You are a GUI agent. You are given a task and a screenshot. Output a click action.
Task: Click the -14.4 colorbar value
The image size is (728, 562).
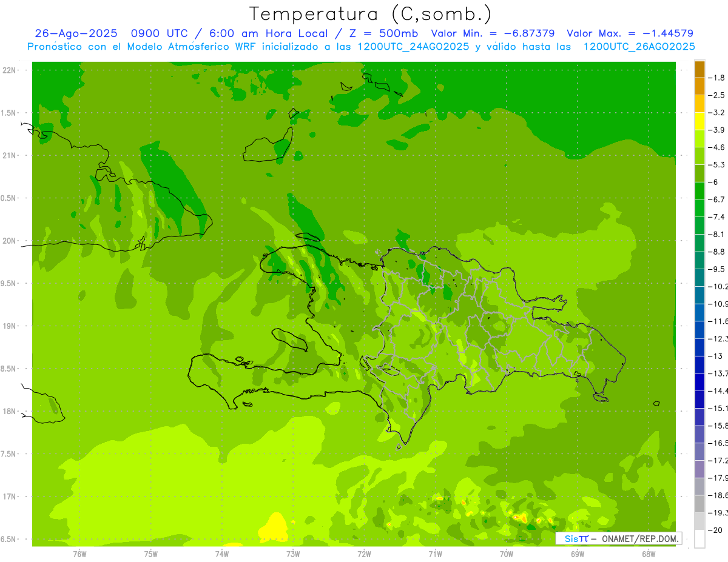(718, 390)
